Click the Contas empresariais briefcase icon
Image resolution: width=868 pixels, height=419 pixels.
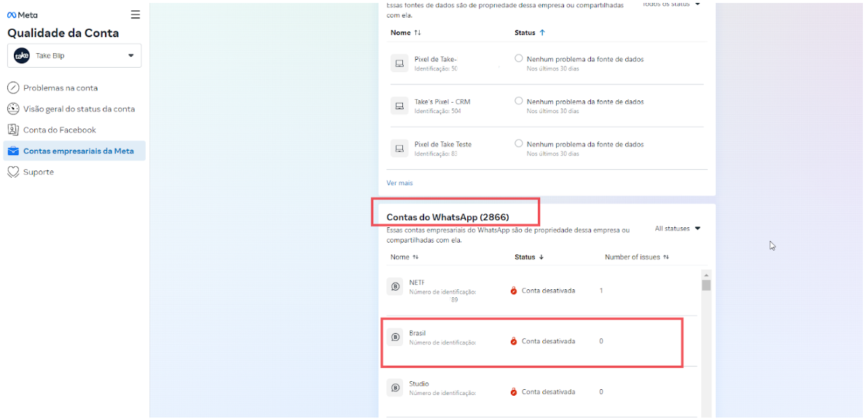[x=13, y=151]
